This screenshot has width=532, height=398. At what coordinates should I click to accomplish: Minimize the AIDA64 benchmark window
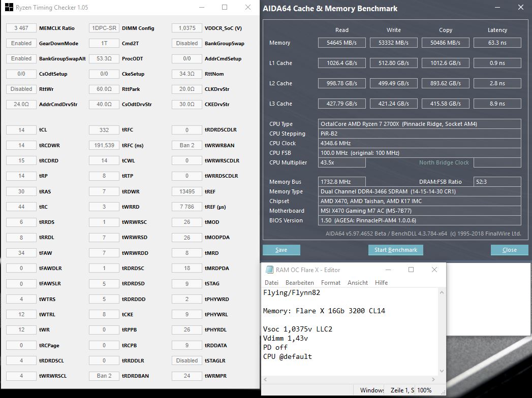(x=497, y=8)
